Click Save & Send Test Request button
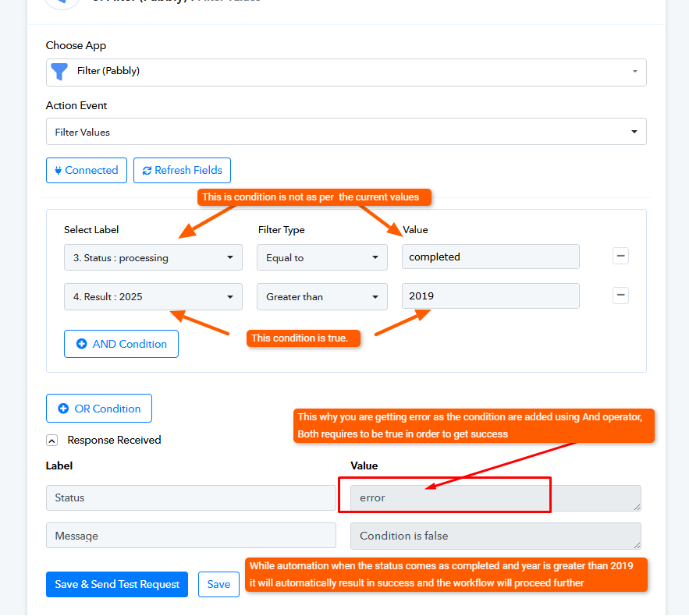This screenshot has height=616, width=689. coord(117,584)
